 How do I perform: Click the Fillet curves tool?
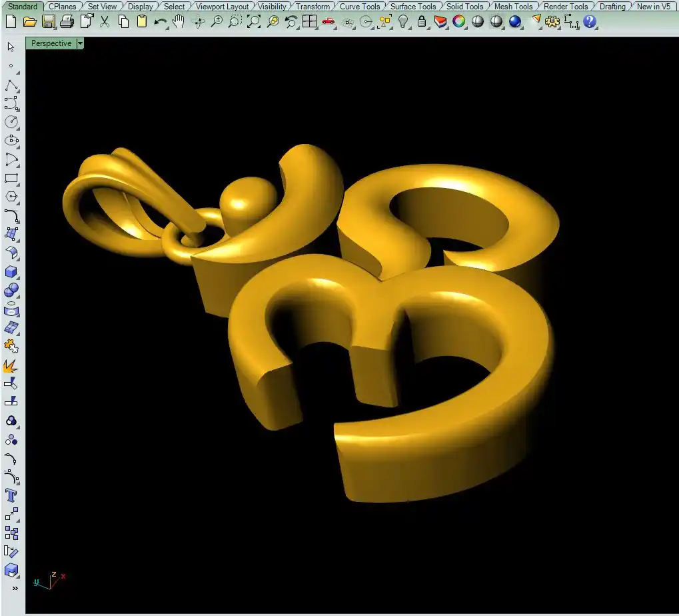pyautogui.click(x=11, y=215)
